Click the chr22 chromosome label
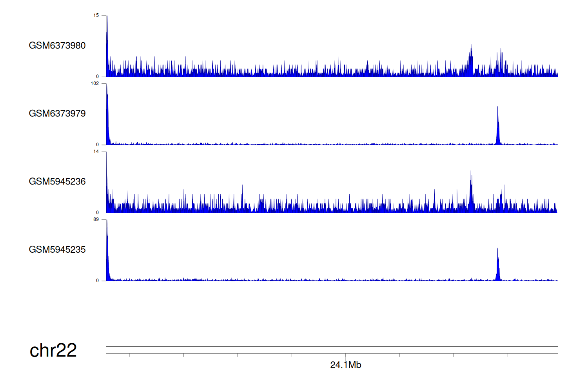The height and width of the screenshot is (384, 588). click(x=53, y=350)
